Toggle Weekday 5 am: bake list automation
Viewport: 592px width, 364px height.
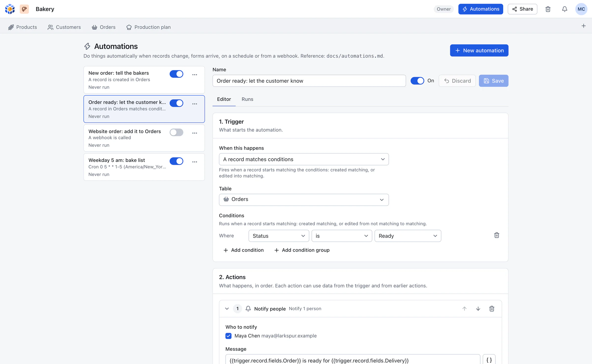[x=176, y=161]
